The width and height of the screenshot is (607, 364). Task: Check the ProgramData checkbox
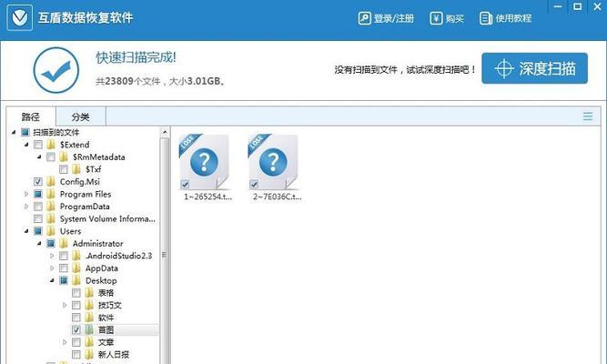tap(38, 207)
